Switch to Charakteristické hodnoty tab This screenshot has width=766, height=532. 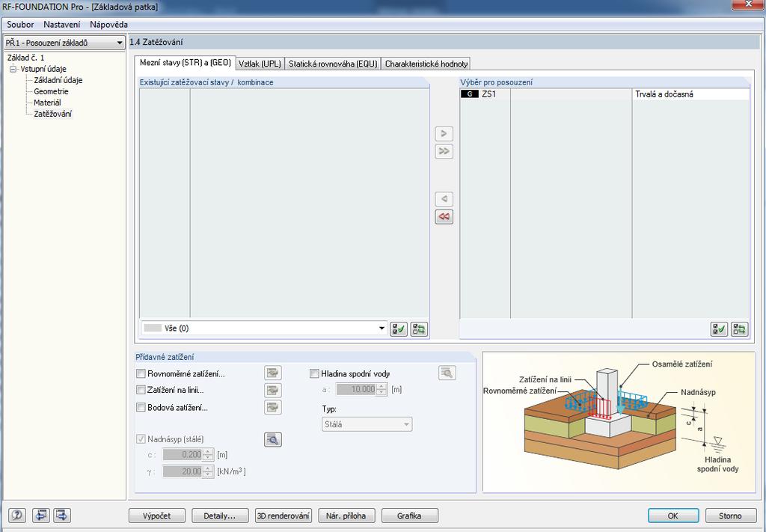click(426, 64)
